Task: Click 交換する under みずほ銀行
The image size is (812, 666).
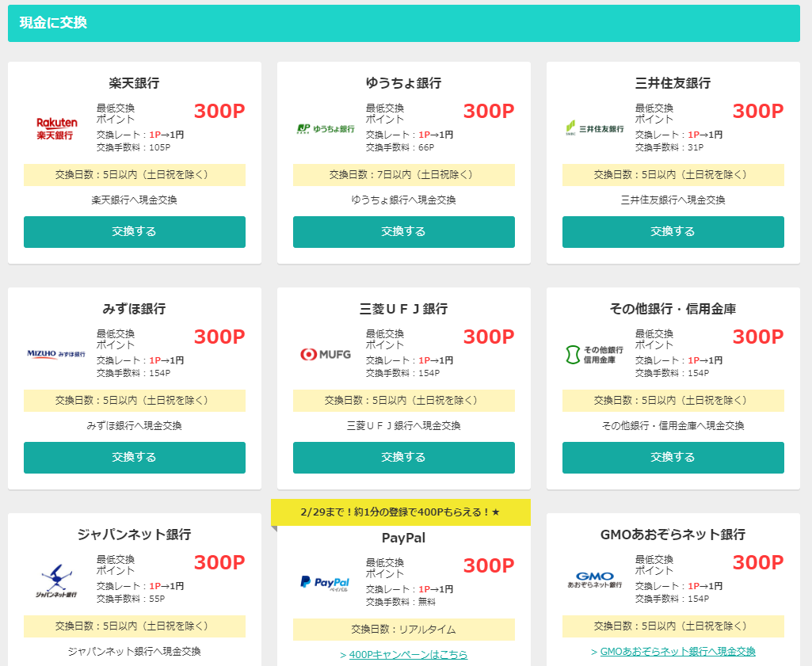Action: (x=134, y=457)
